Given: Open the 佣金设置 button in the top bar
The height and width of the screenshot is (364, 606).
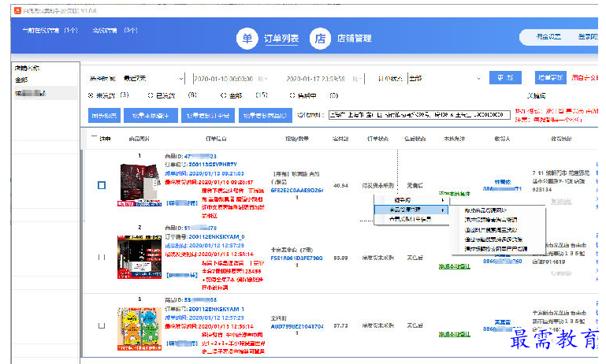Looking at the screenshot, I should click(x=548, y=37).
